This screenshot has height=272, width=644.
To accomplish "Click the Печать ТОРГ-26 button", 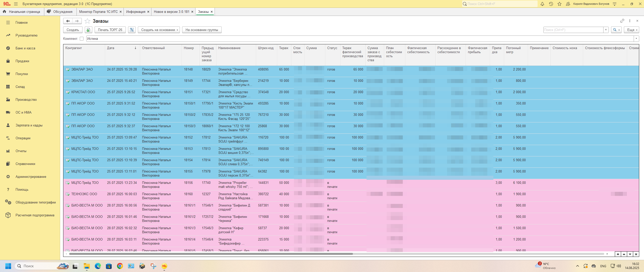I will click(x=110, y=30).
